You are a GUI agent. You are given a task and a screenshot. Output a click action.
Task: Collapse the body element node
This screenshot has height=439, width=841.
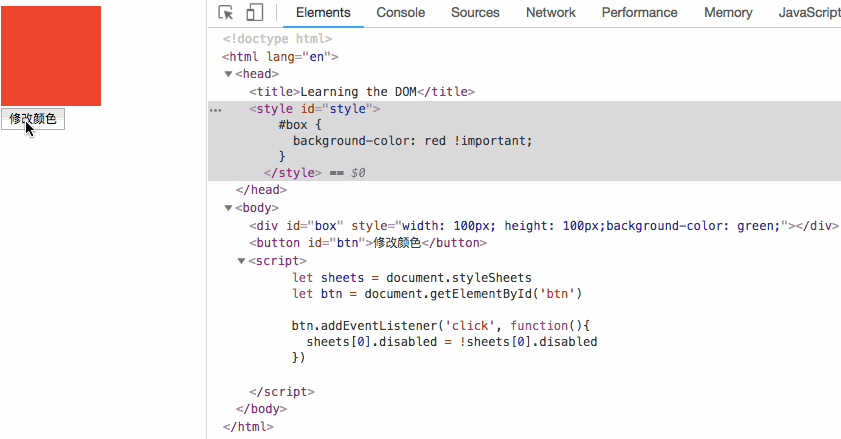click(228, 208)
